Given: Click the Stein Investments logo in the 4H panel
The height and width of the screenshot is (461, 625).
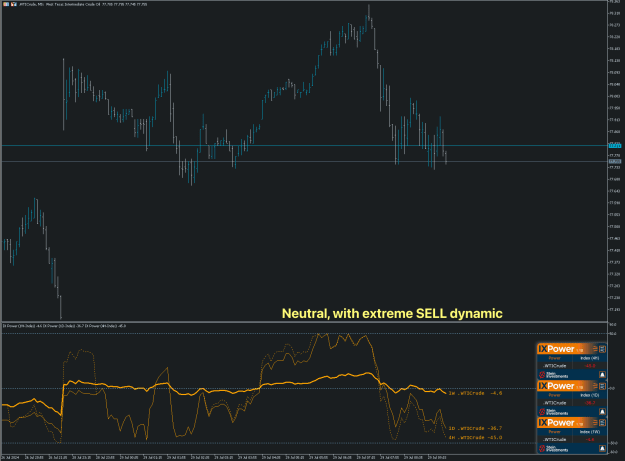Looking at the screenshot, I should 553,375.
